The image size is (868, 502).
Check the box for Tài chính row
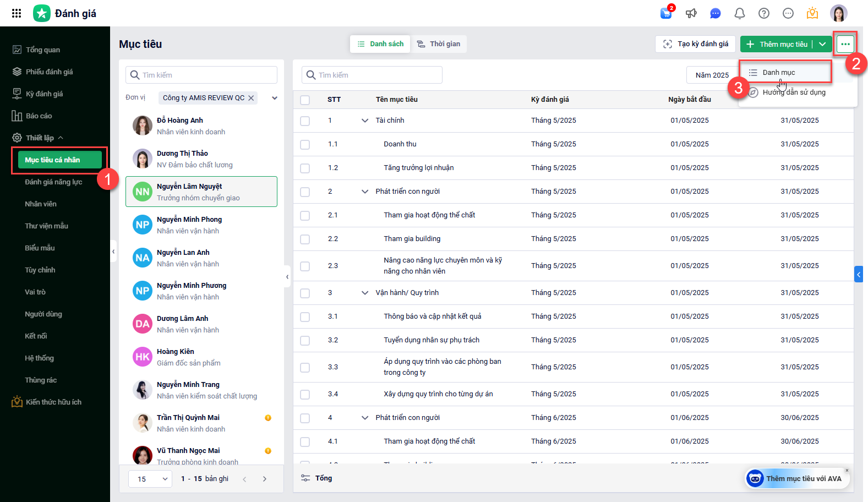click(x=305, y=121)
